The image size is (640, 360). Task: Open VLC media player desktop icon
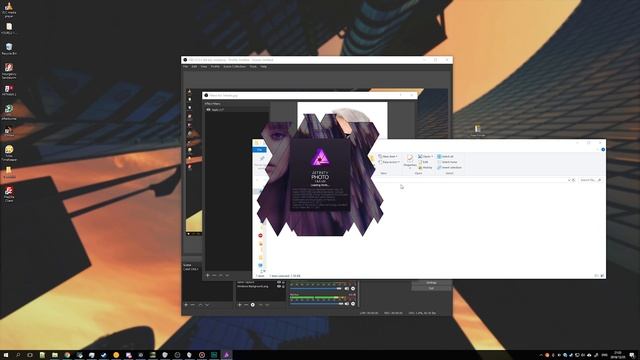click(9, 8)
